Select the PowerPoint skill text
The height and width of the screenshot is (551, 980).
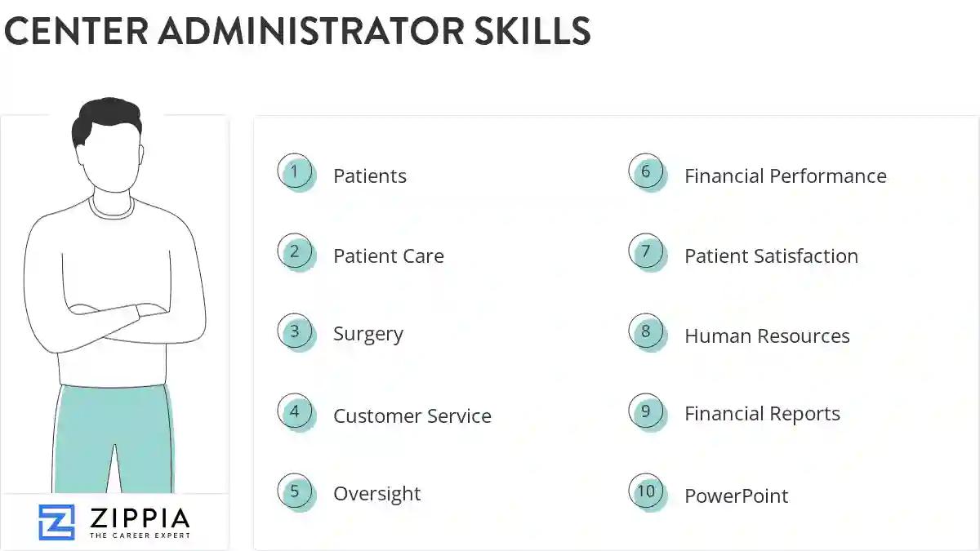point(737,496)
